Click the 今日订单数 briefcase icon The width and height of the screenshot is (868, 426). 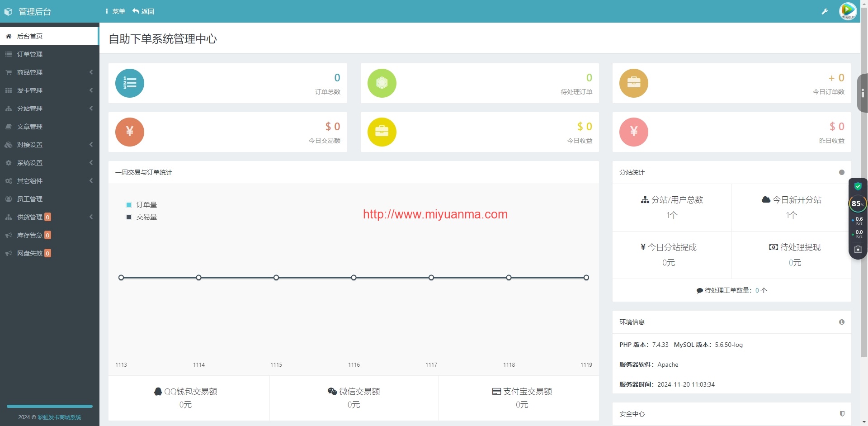pyautogui.click(x=634, y=83)
